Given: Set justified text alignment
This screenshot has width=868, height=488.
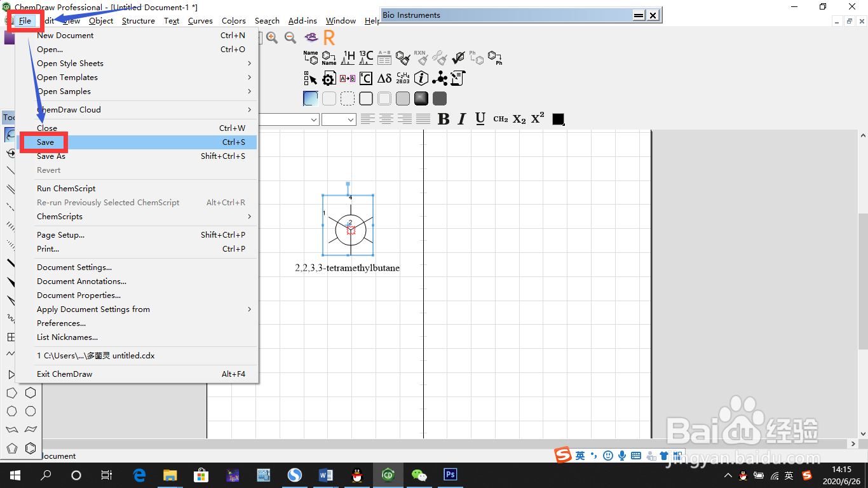Looking at the screenshot, I should [423, 119].
